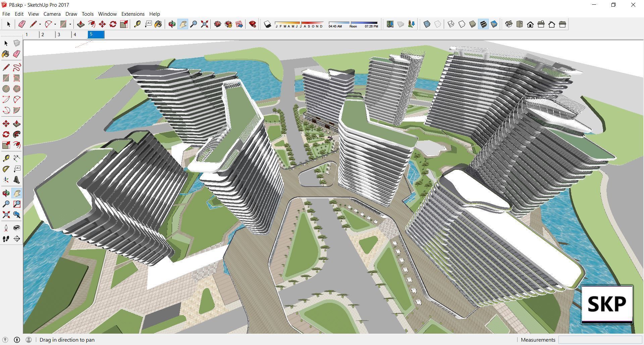Select Tape Measure in top toolbar
This screenshot has width=644, height=345.
(137, 24)
